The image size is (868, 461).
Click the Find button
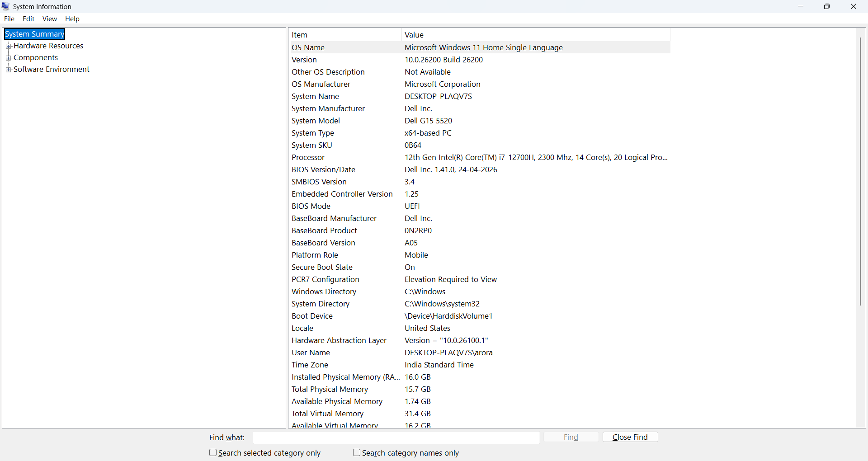[571, 437]
